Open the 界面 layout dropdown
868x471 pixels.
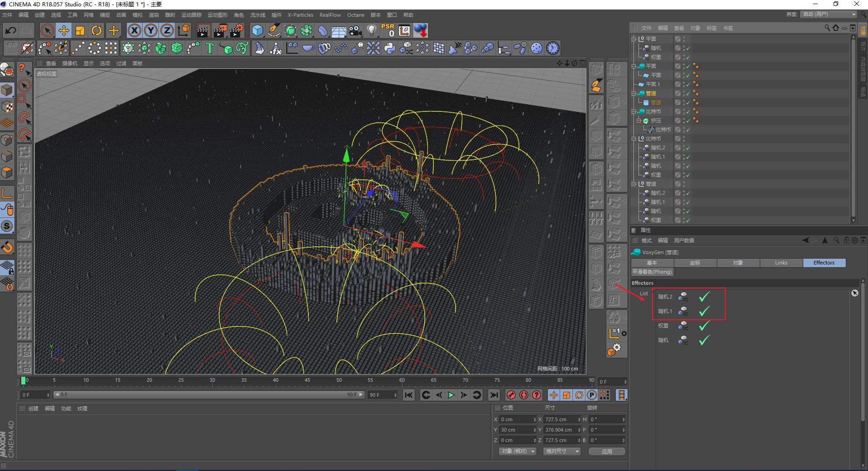829,14
